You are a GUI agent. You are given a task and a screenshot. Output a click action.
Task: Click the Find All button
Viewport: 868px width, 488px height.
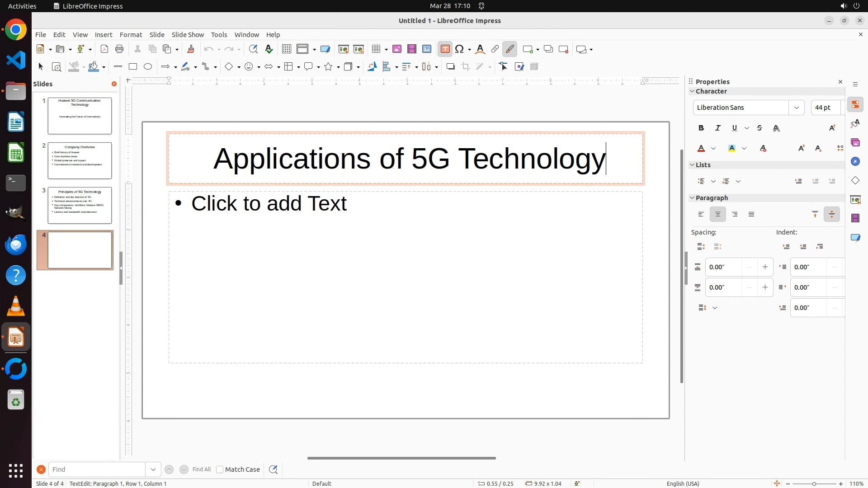pyautogui.click(x=202, y=469)
